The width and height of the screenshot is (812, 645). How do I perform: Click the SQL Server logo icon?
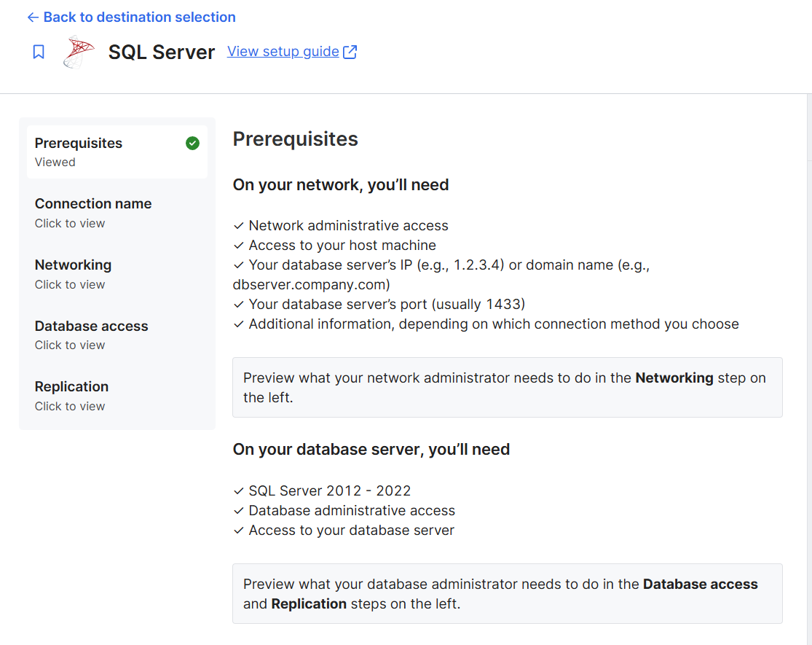click(79, 52)
